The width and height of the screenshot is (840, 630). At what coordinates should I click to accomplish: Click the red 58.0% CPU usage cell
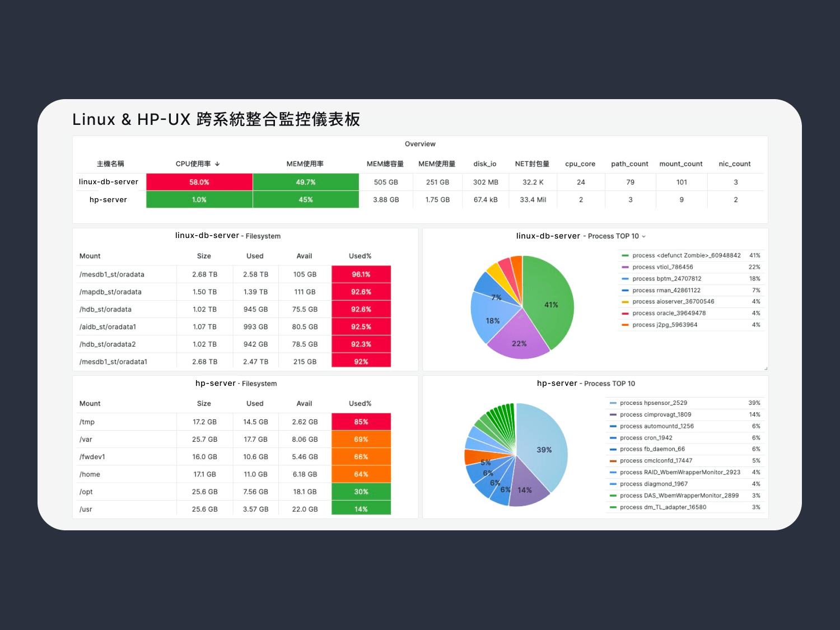199,182
